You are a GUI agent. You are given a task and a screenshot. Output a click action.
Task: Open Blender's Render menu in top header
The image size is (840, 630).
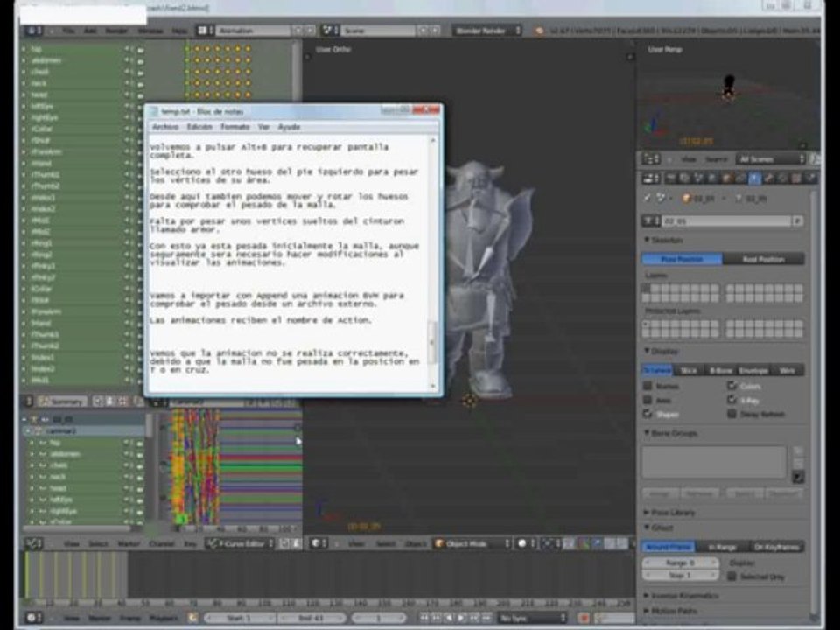click(x=116, y=31)
